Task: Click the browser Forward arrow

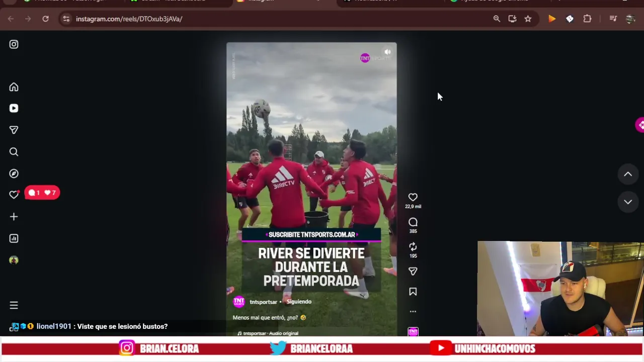Action: pos(28,19)
